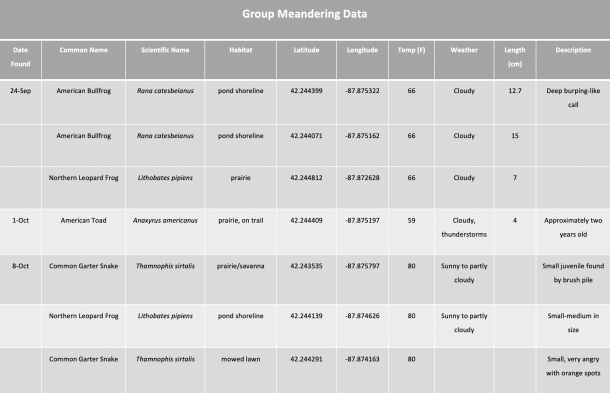
Task: Click the 'Deep burping-like call' description
Action: 573,98
